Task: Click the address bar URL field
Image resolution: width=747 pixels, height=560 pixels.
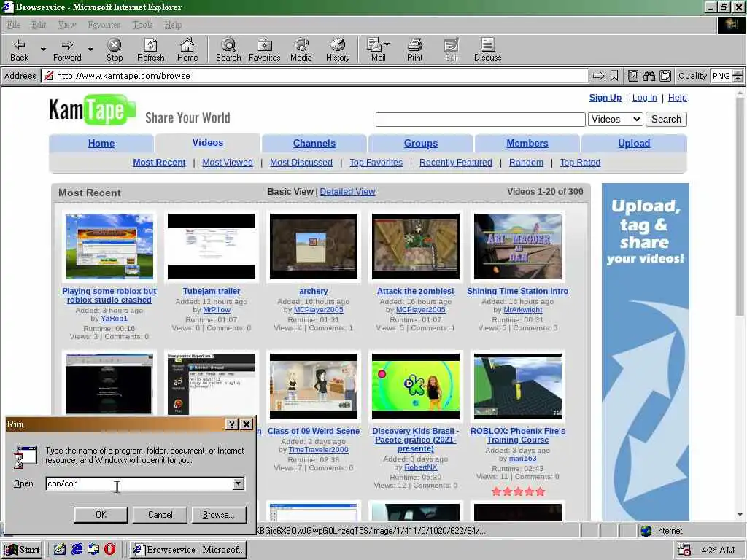Action: click(314, 76)
